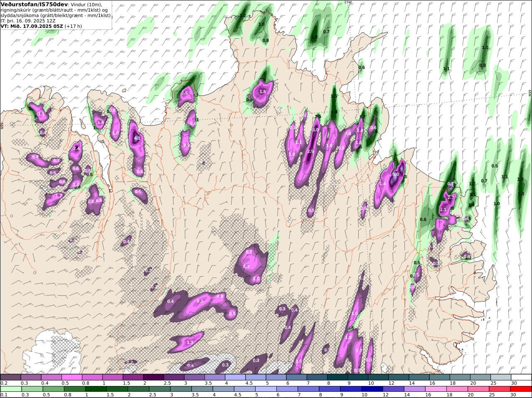532x398 pixels.
Task: Choose light lavender upper swatch 4–4.5
Action: point(236,377)
